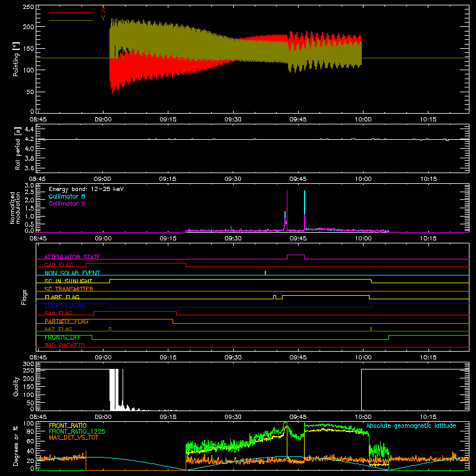The width and height of the screenshot is (476, 476).
Task: Click 09:30 time label under Pointing plot
Action: (233, 120)
